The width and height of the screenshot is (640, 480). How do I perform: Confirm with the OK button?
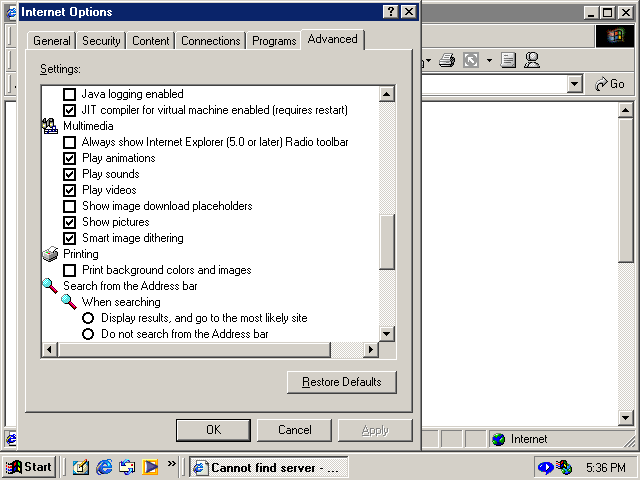tap(213, 430)
